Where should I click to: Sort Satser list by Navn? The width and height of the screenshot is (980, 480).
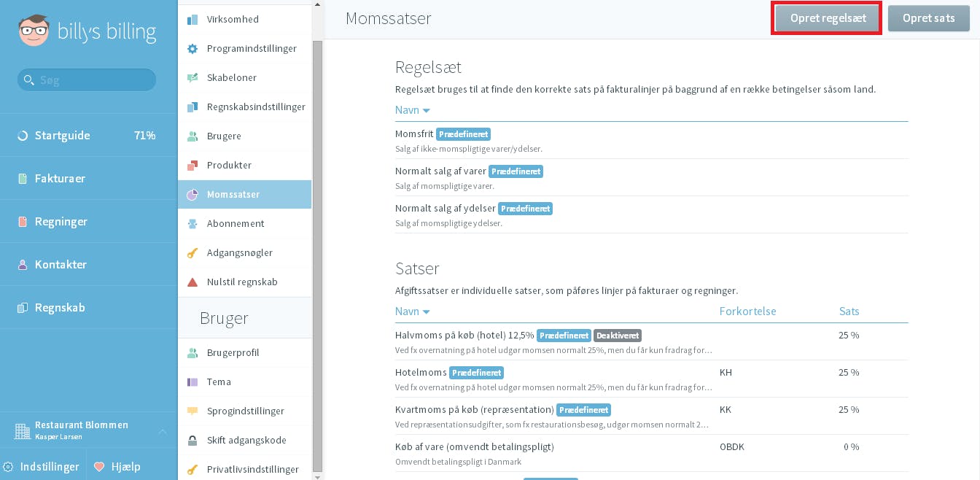[413, 311]
